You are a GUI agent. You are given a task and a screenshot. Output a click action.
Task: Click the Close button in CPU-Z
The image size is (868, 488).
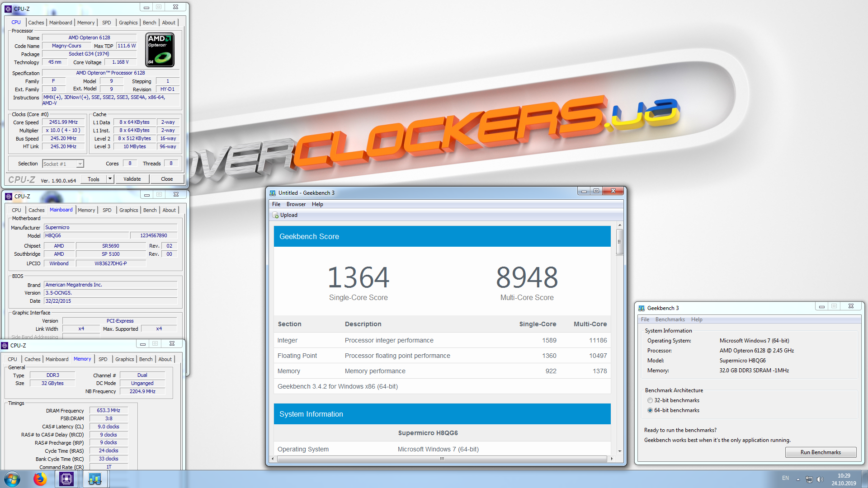167,179
